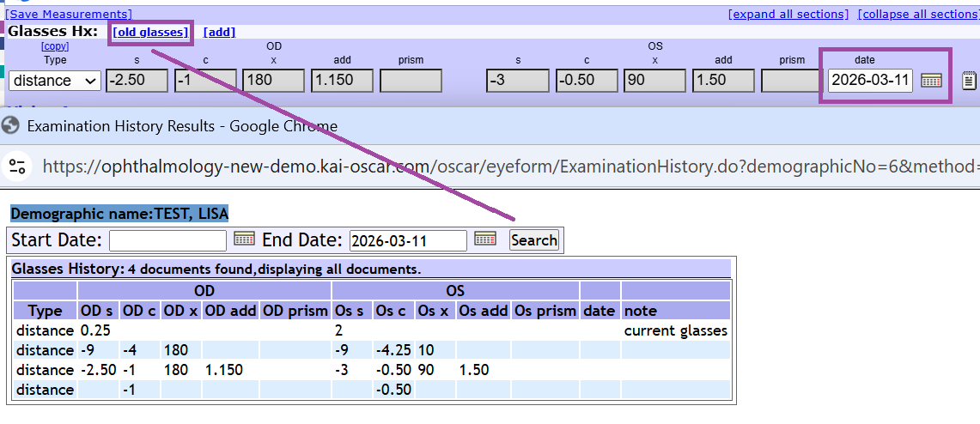
Task: Click End Date field showing 2026-03-11
Action: point(408,240)
